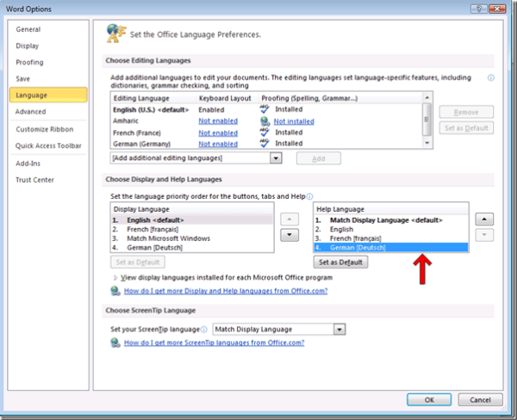The image size is (517, 420).
Task: Go to the Save options category
Action: [48, 78]
